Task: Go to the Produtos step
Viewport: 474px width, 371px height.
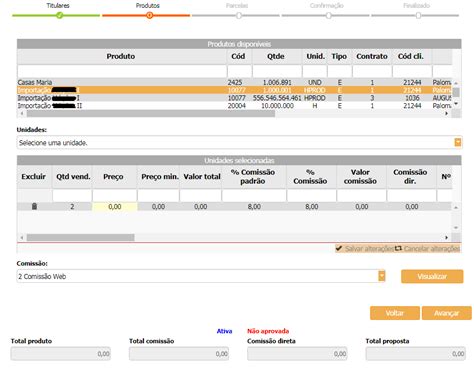Action: click(149, 15)
